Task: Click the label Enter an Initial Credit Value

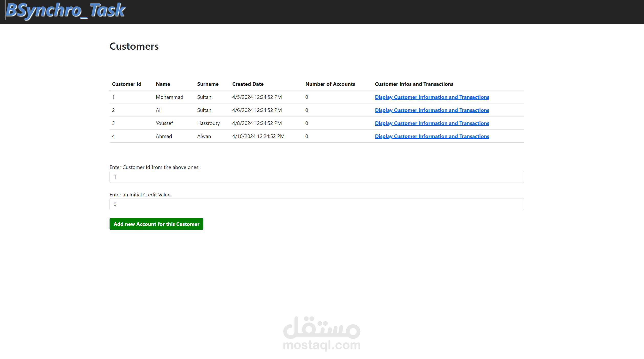Action: tap(140, 194)
